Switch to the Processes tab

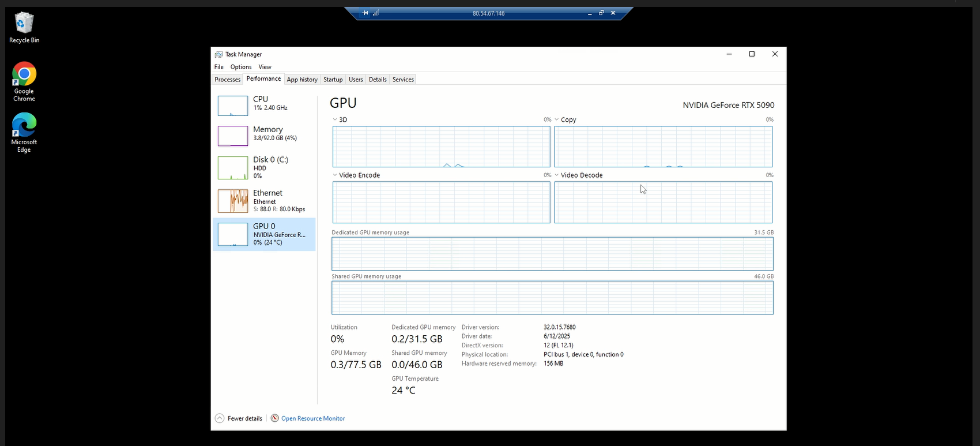(x=227, y=80)
